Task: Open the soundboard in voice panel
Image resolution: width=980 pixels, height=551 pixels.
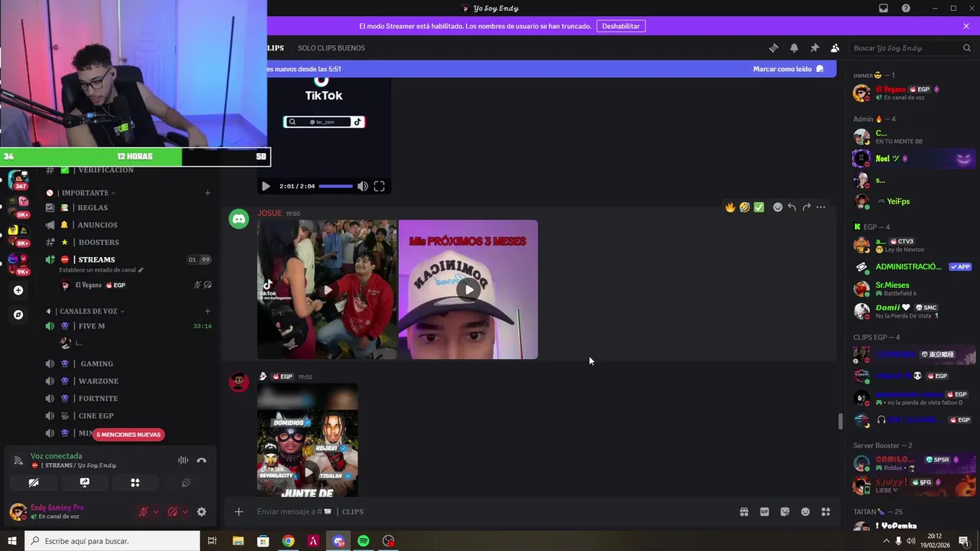Action: [185, 483]
